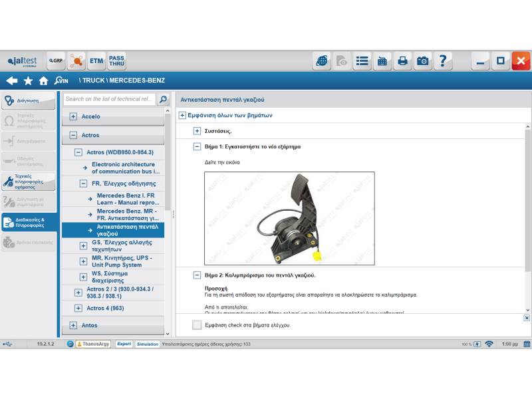Click the search magnifier button
This screenshot has height=399, width=532.
(163, 99)
